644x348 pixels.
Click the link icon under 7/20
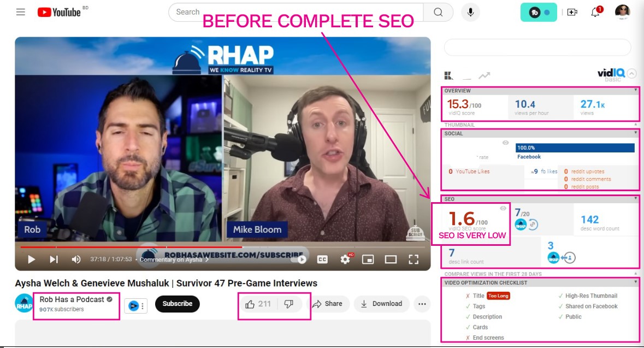pyautogui.click(x=533, y=225)
